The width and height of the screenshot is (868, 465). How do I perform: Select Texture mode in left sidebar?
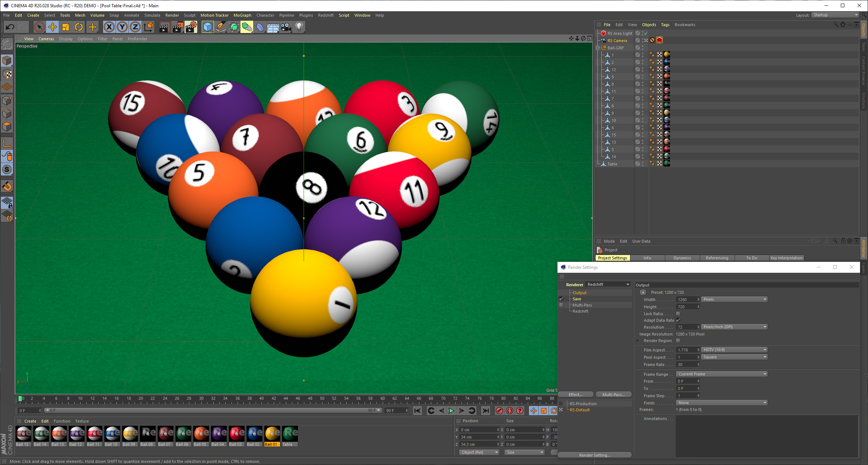pos(7,74)
